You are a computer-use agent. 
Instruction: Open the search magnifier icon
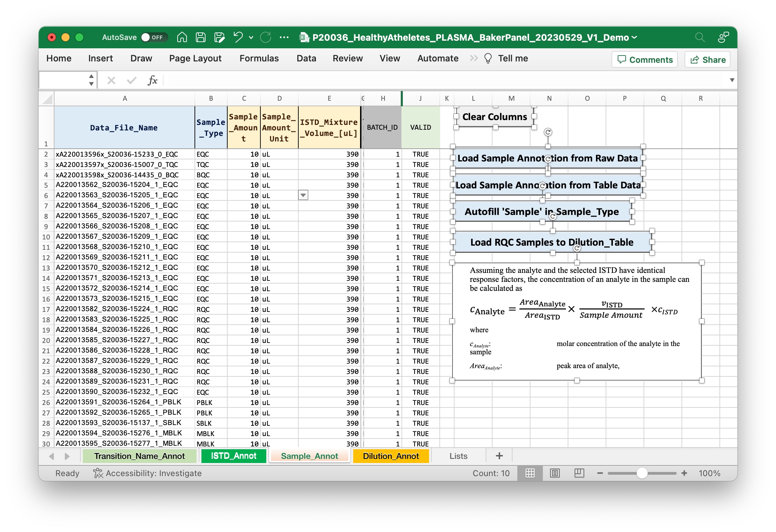(x=699, y=37)
